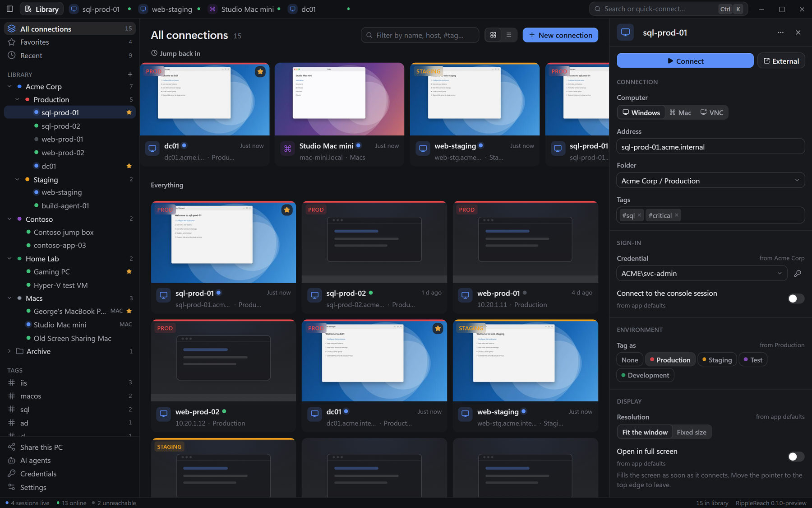Open the Library tab

[42, 9]
